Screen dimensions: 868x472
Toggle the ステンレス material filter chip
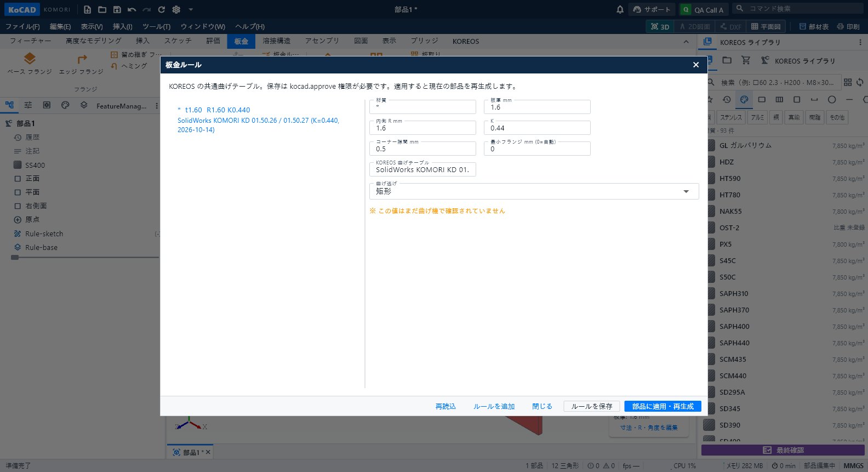coord(731,117)
